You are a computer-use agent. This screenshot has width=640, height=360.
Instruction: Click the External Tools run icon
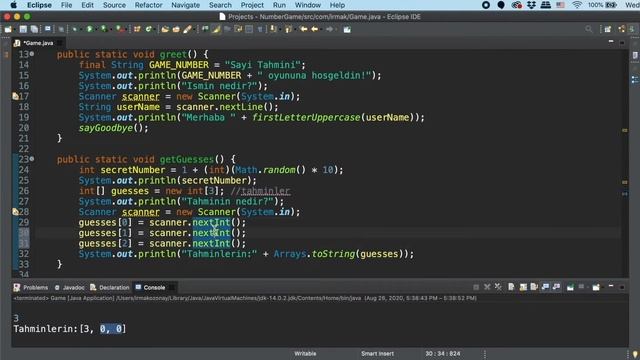pyautogui.click(x=119, y=29)
